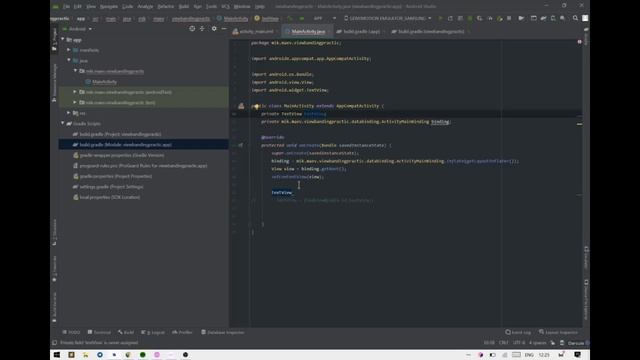
Task: Open the Profiler tool window
Action: 182,332
